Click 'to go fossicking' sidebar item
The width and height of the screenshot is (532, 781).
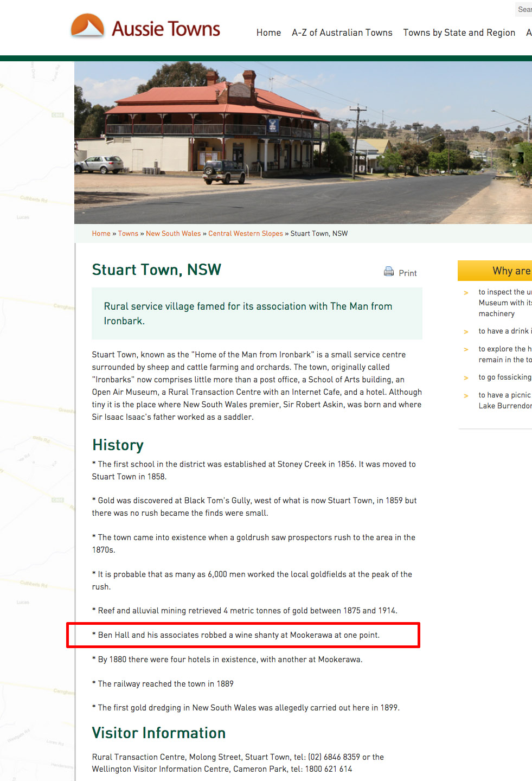tap(505, 377)
